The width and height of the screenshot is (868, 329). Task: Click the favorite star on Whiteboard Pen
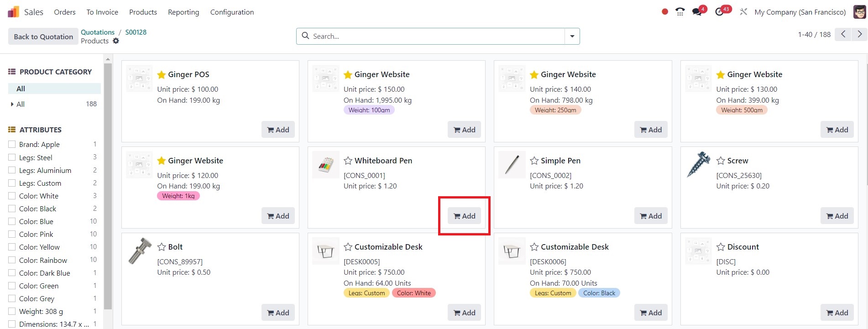click(348, 161)
